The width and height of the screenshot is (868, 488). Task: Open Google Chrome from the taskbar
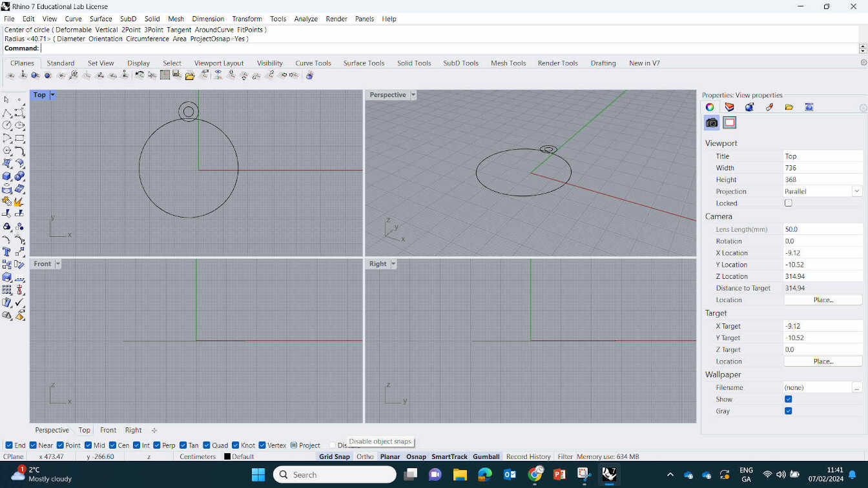click(535, 475)
